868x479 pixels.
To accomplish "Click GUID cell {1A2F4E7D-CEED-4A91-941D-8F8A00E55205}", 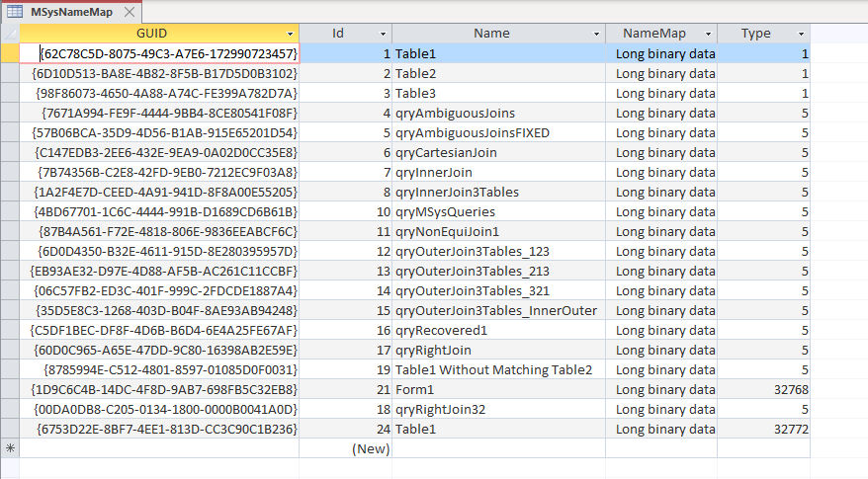I will pos(159,192).
